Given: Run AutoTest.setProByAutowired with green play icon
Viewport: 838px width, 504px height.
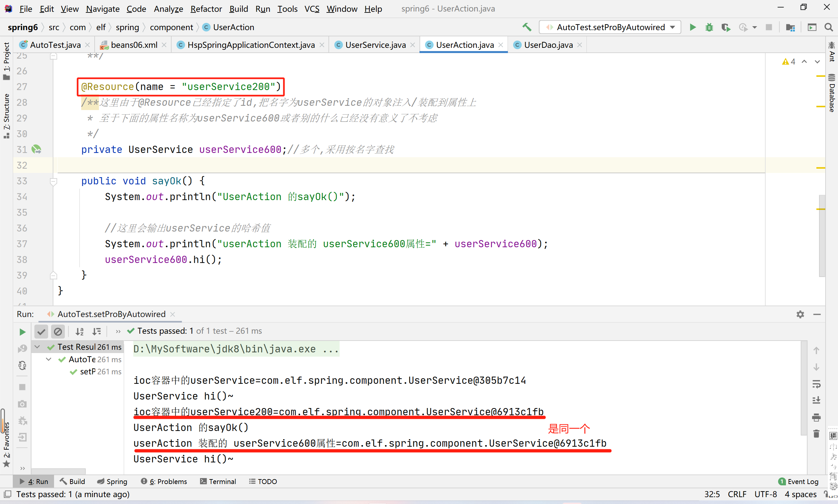Looking at the screenshot, I should click(693, 27).
